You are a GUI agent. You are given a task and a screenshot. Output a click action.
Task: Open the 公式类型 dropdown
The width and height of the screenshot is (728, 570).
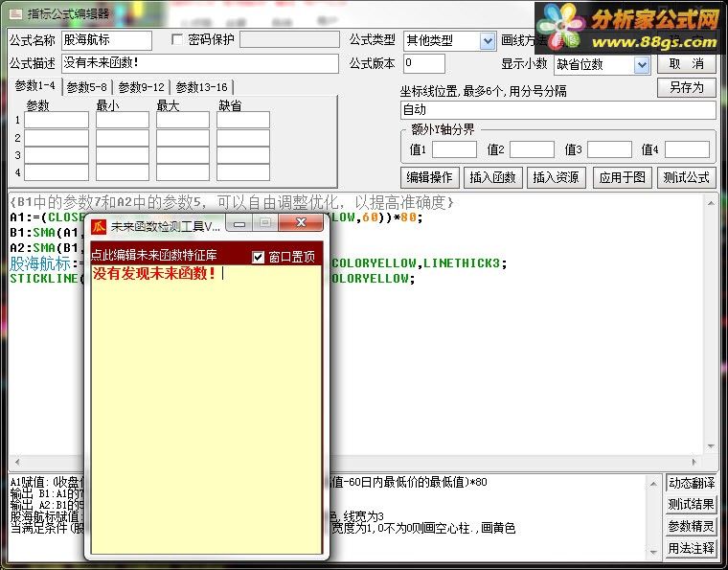(x=487, y=41)
